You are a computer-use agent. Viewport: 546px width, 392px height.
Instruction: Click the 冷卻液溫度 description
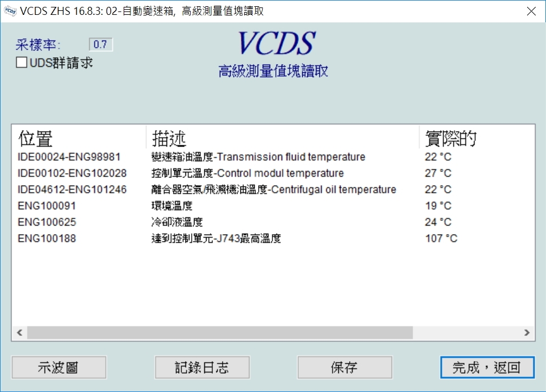pos(177,223)
